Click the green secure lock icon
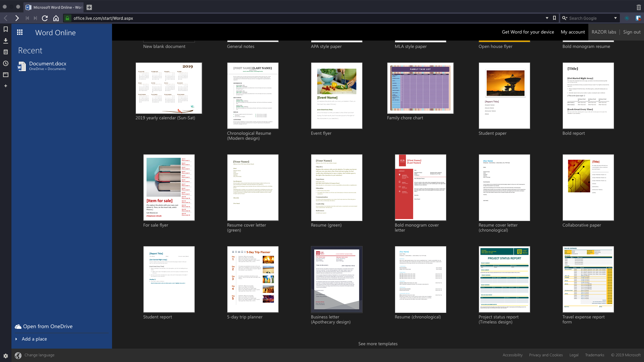Screen dimensions: 644x362 coord(67,18)
